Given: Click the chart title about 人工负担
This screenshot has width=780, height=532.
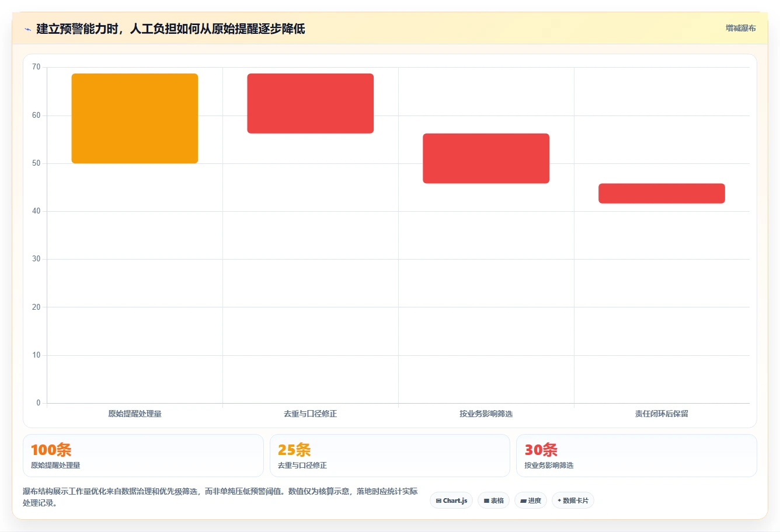Looking at the screenshot, I should (170, 29).
